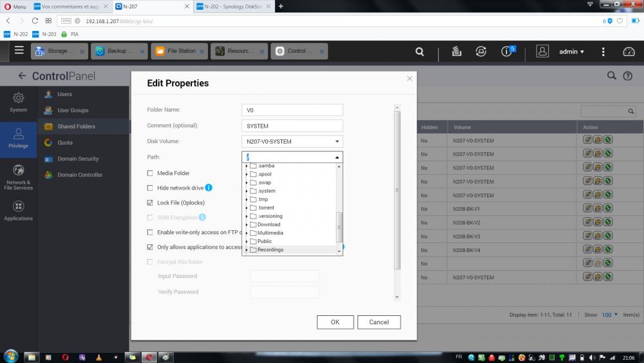This screenshot has width=644, height=363.
Task: Open external devices icon in top bar
Action: click(x=481, y=52)
